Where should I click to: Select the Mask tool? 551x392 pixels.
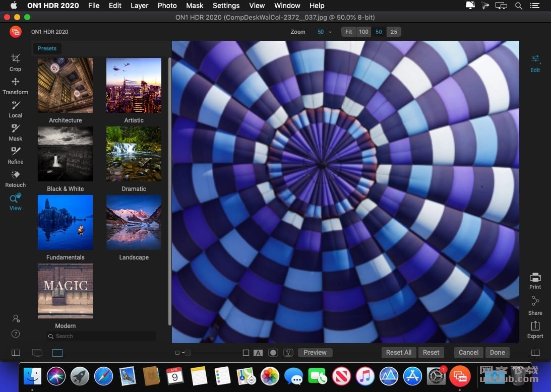[x=15, y=133]
